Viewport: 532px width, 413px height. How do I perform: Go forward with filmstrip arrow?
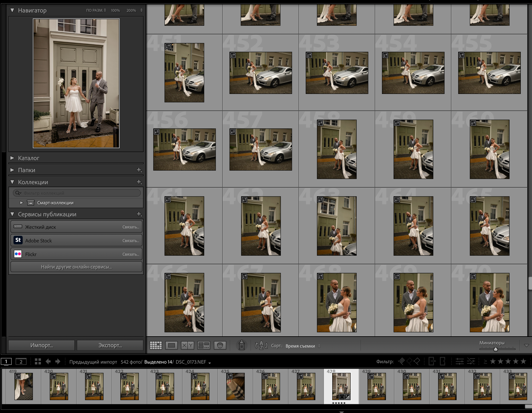point(58,362)
